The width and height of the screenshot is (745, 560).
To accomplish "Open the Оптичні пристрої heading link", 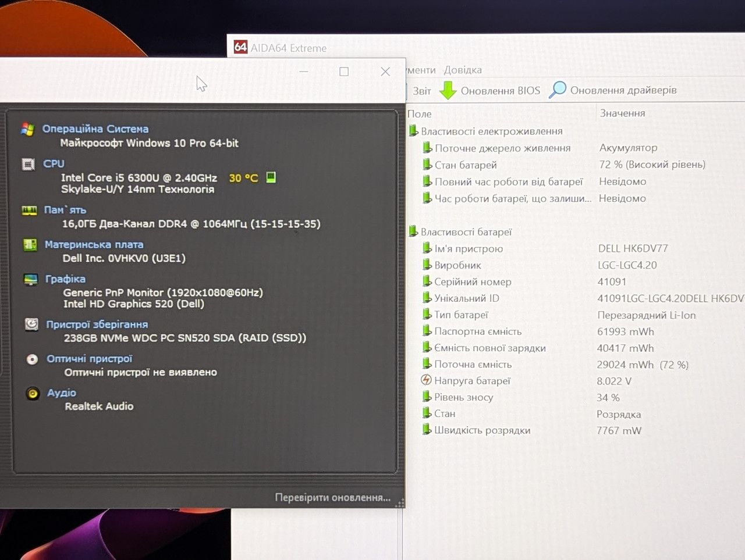I will pos(90,359).
